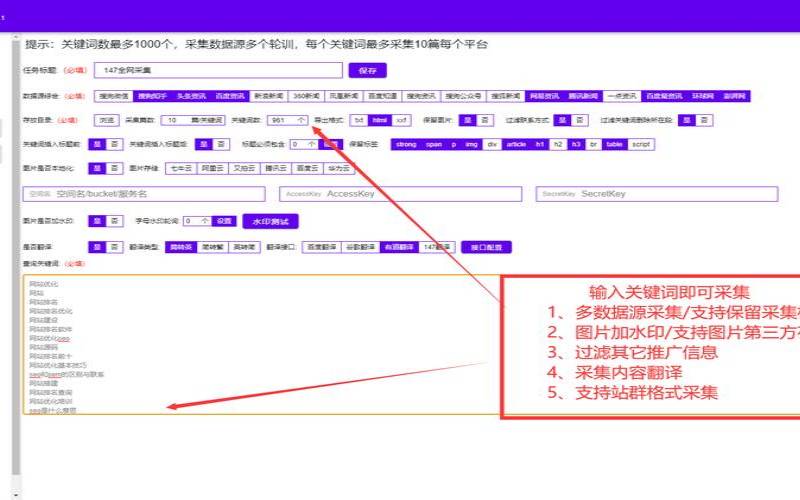Set 保留图片 keep images to 否

pyautogui.click(x=485, y=120)
